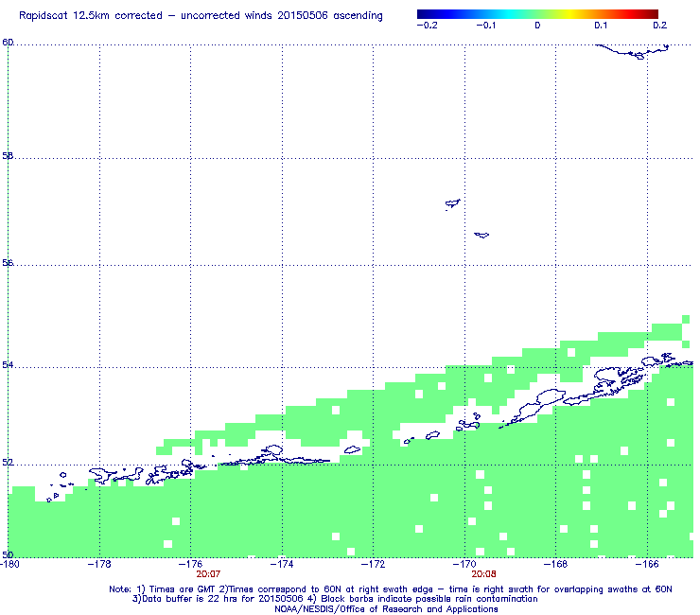Click the '-0.2' color scale label
Screen dimensions: 700x615
427,26
